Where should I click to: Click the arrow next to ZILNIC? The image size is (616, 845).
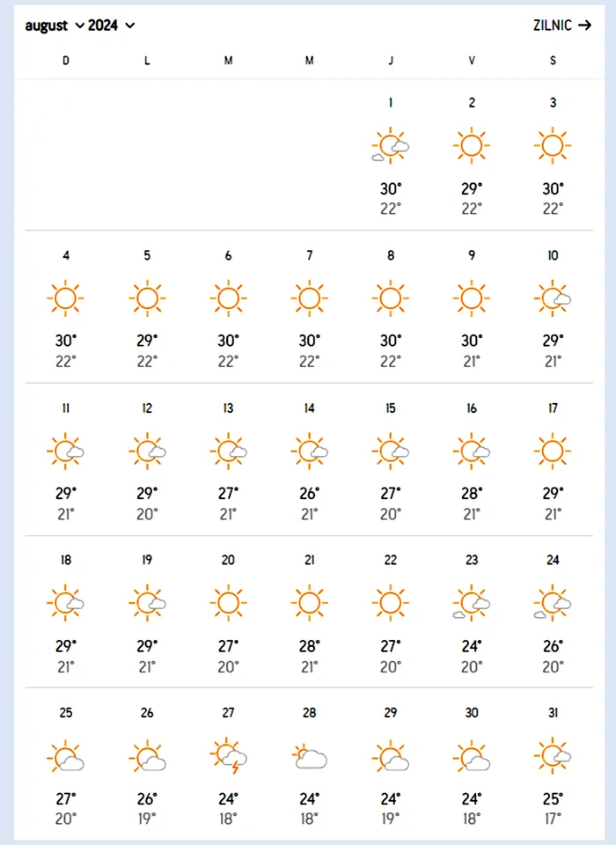[x=584, y=26]
